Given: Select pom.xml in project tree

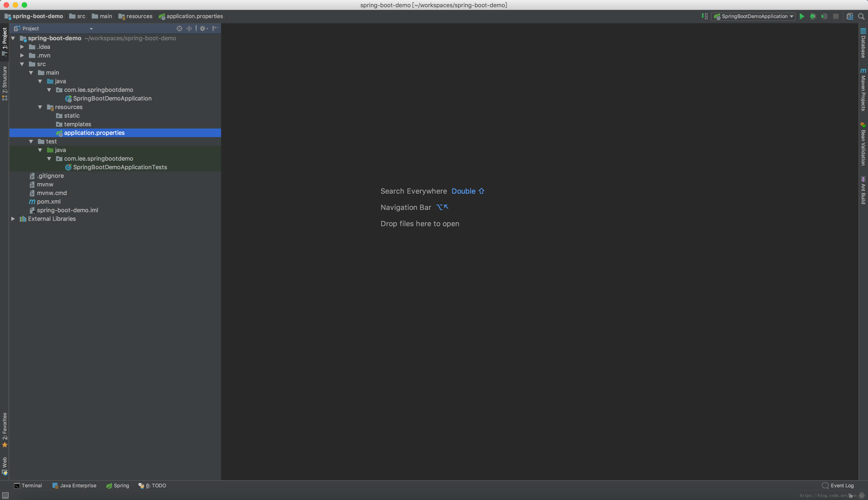Looking at the screenshot, I should (x=48, y=202).
